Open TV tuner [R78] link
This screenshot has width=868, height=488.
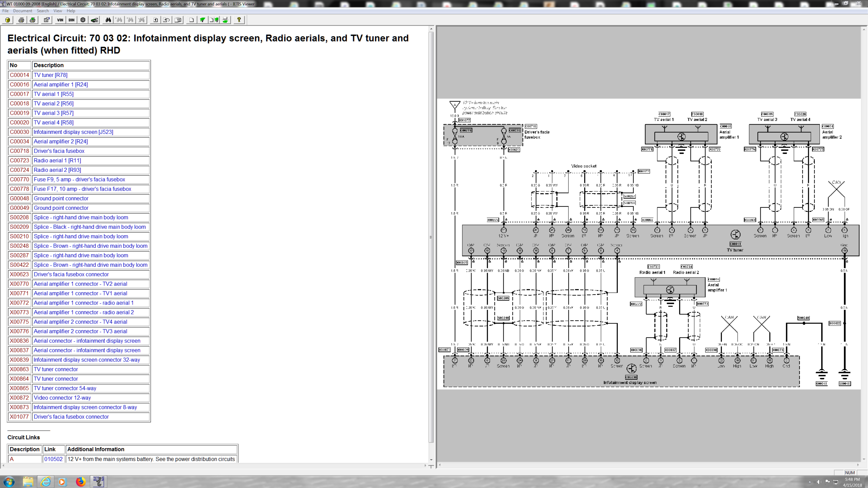(51, 75)
